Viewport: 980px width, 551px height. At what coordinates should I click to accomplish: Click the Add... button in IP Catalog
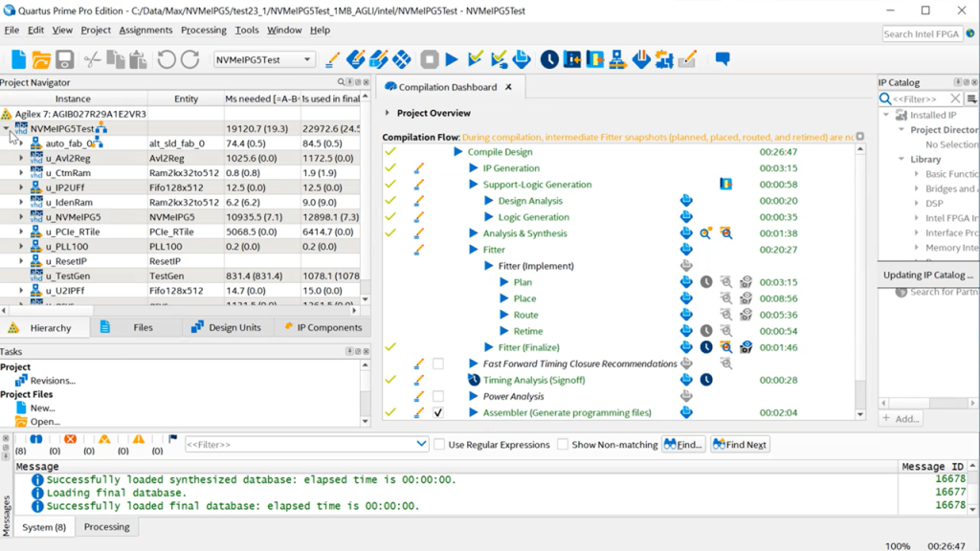point(901,419)
